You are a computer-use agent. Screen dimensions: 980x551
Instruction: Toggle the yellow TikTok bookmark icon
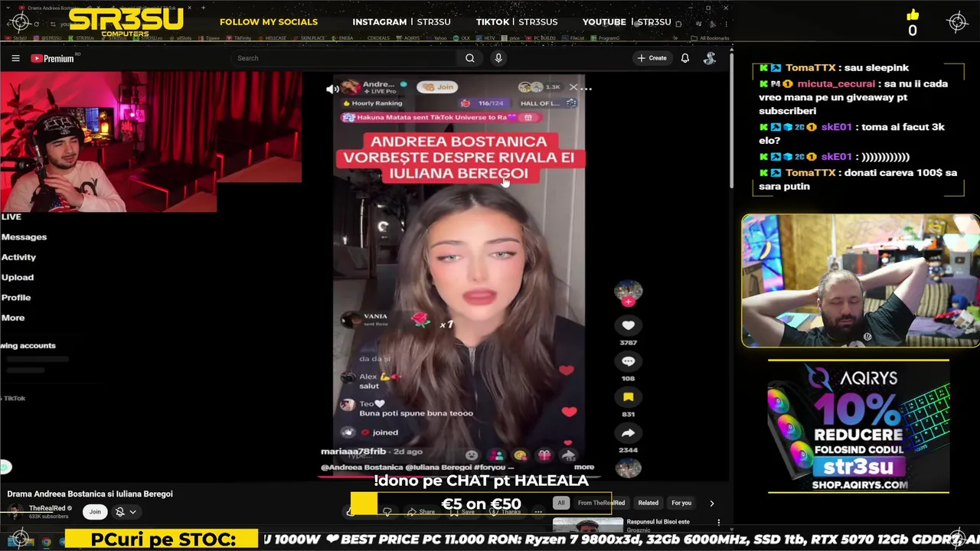point(628,397)
